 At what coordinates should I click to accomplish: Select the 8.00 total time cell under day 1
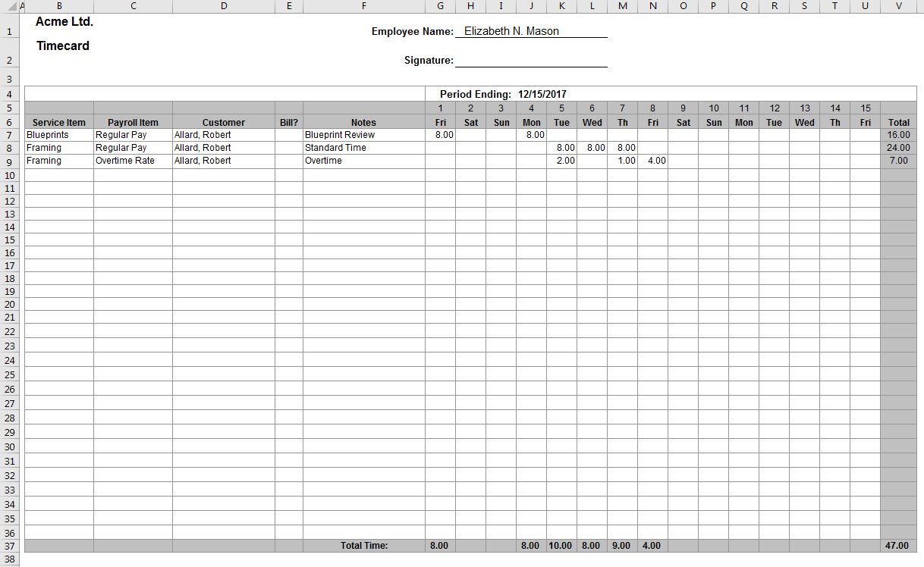(440, 546)
